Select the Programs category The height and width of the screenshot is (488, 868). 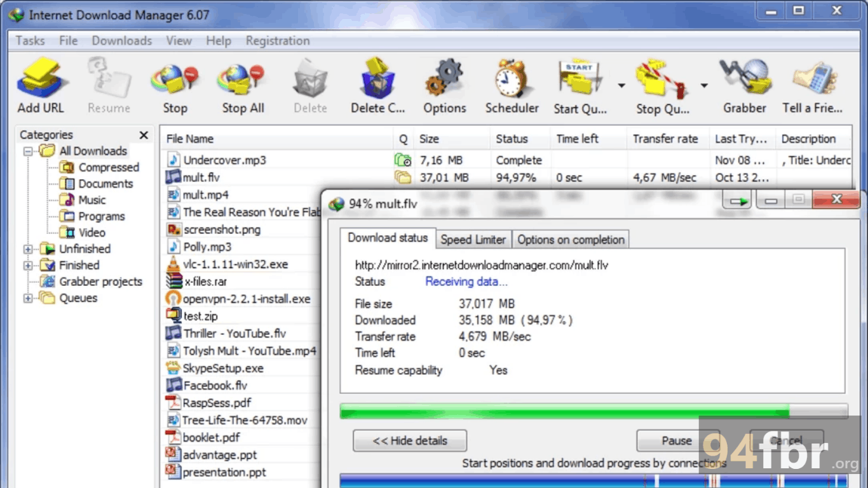(101, 216)
